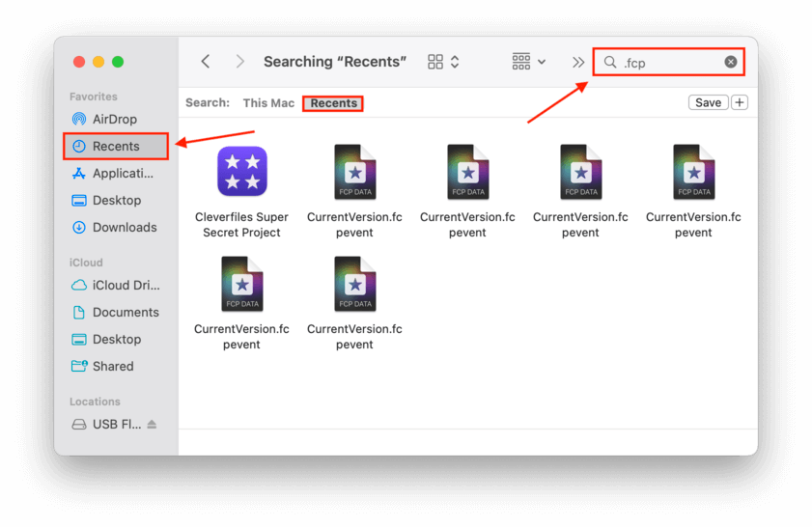
Task: Set search scope to This Mac
Action: [x=268, y=103]
